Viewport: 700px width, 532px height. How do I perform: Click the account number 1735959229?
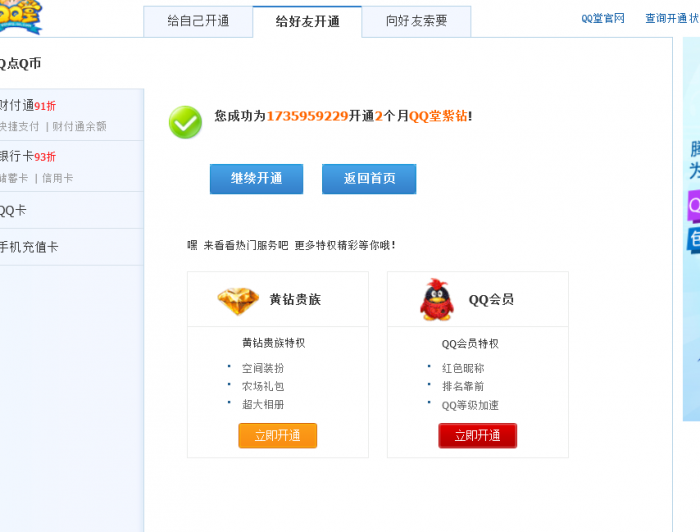click(307, 116)
